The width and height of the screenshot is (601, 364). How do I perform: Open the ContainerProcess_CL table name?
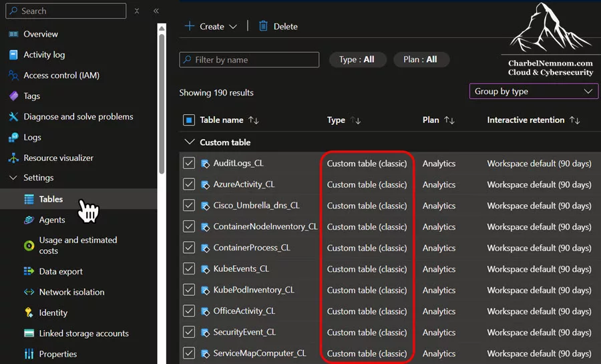pos(252,248)
